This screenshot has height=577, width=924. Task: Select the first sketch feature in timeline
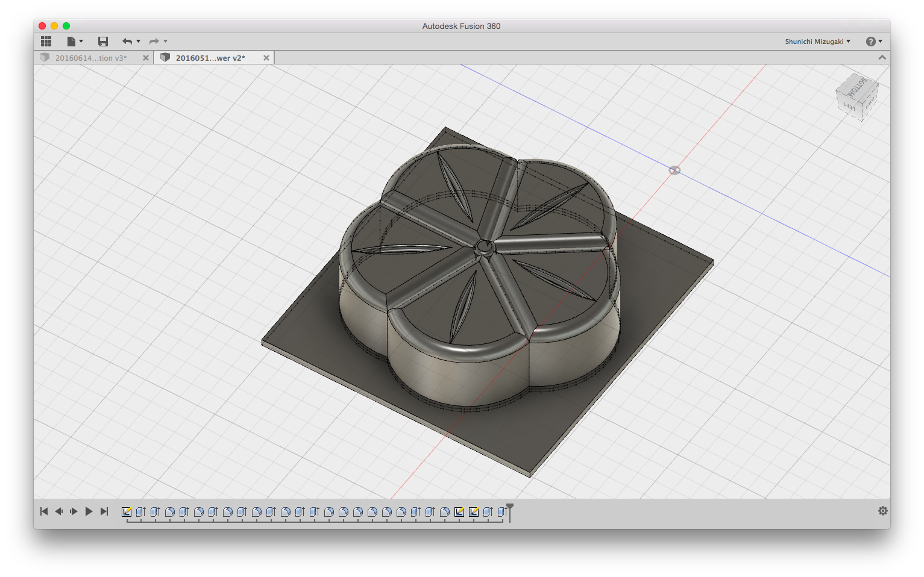pyautogui.click(x=127, y=512)
